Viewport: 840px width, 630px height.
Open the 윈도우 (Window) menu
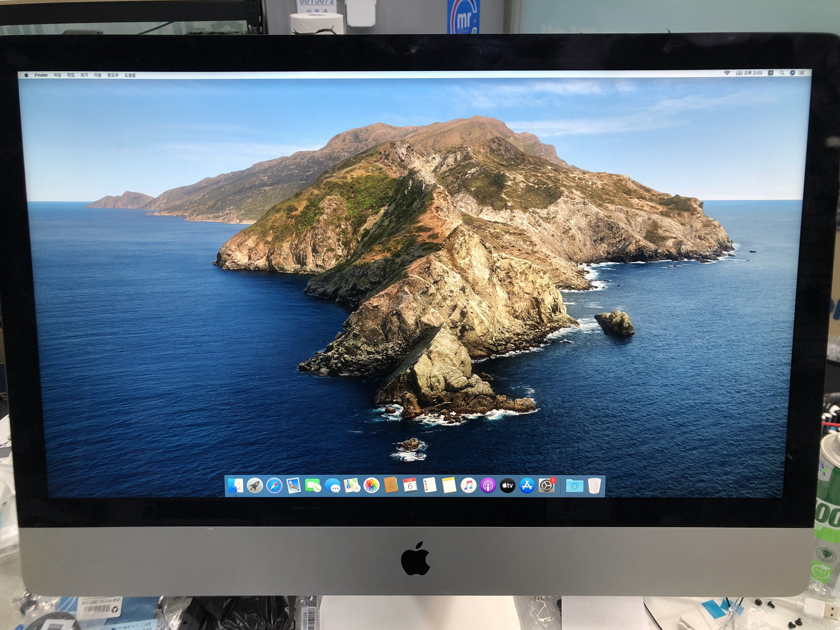pyautogui.click(x=113, y=75)
